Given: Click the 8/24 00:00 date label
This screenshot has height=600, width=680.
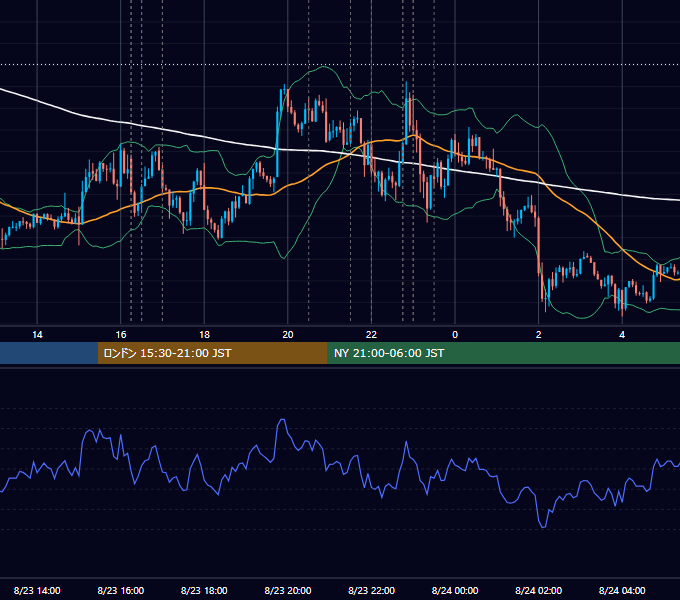Looking at the screenshot, I should [x=455, y=590].
